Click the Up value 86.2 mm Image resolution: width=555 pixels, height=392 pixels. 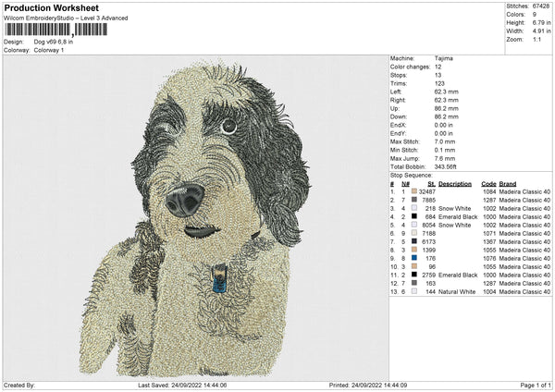tap(447, 108)
